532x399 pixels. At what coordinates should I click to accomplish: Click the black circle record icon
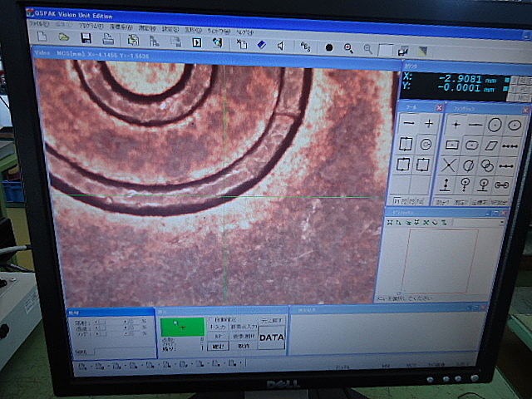(x=329, y=47)
